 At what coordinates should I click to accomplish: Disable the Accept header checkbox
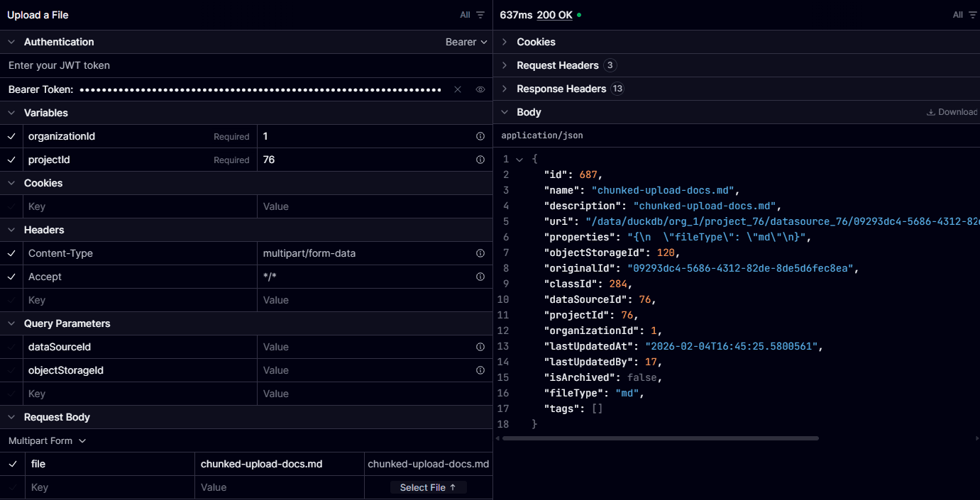click(x=12, y=277)
